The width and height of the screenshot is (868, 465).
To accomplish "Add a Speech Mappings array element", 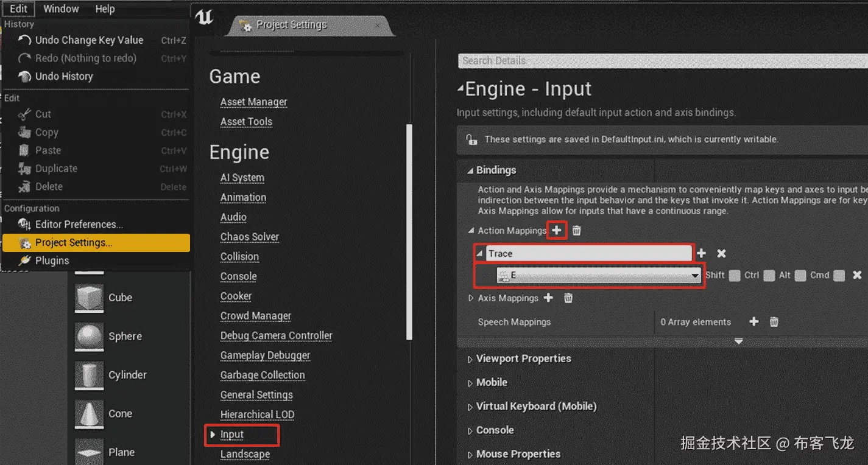I will coord(753,321).
